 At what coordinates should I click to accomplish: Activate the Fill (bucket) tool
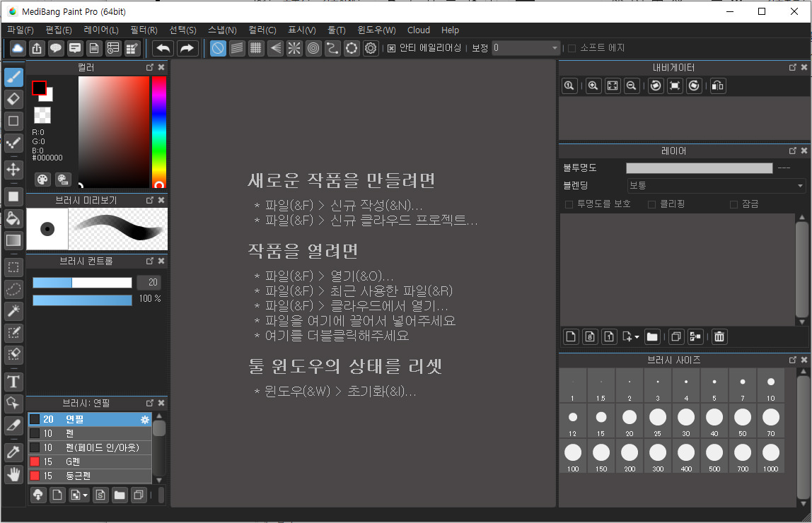13,218
